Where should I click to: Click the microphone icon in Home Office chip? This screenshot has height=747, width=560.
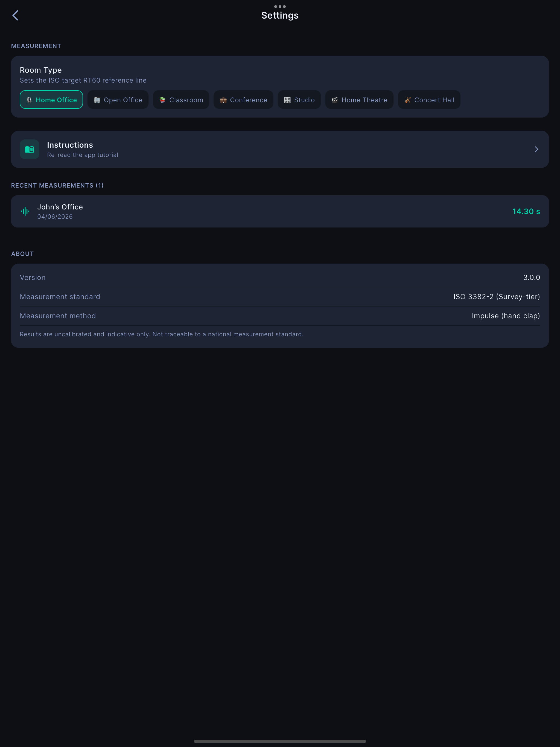[29, 100]
